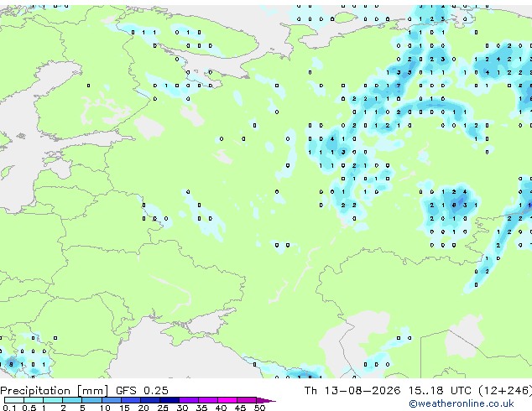
Task: Click the 0.1–0.5 mm legend color swatch
Action: pyautogui.click(x=14, y=400)
